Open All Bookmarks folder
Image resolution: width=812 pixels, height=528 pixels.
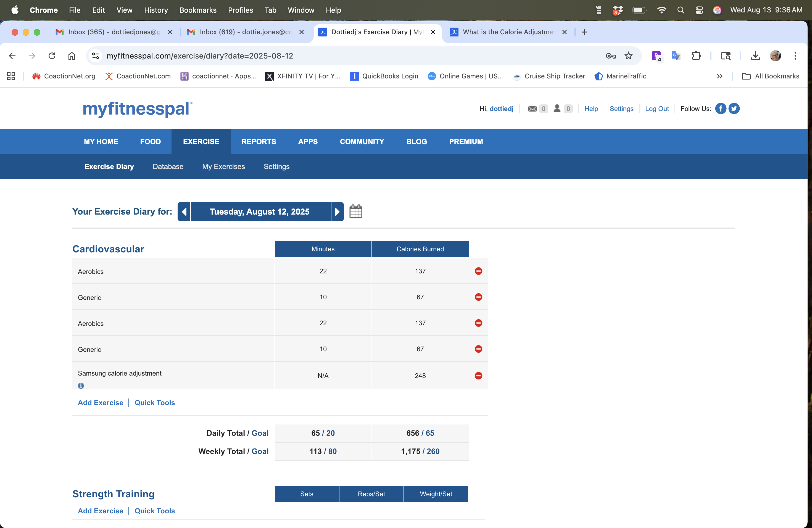[x=770, y=76]
